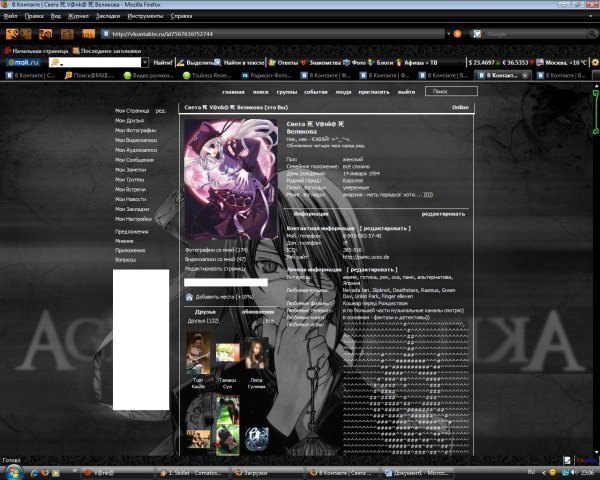Open Мои Аудиозаписи in the sidebar
The height and width of the screenshot is (480, 600).
pos(136,150)
